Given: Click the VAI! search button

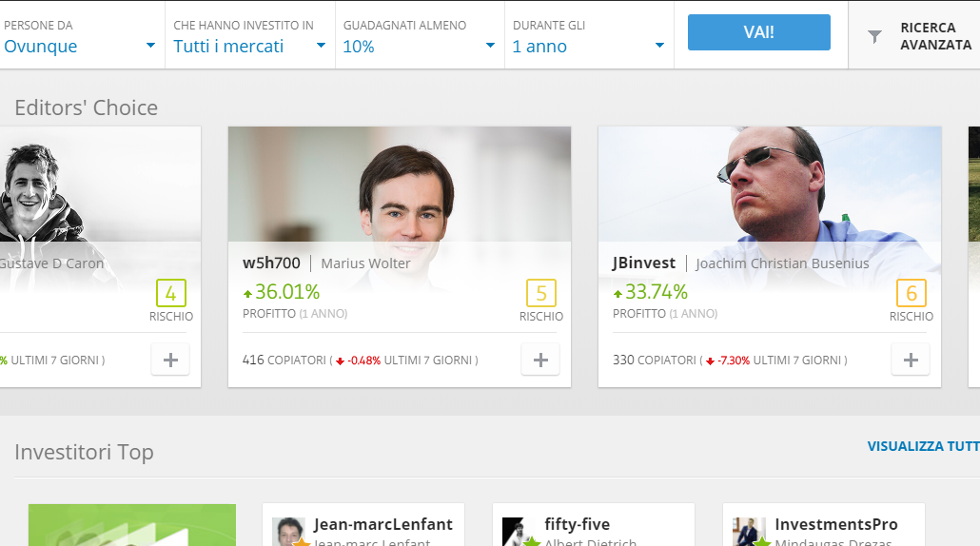Looking at the screenshot, I should click(x=758, y=31).
